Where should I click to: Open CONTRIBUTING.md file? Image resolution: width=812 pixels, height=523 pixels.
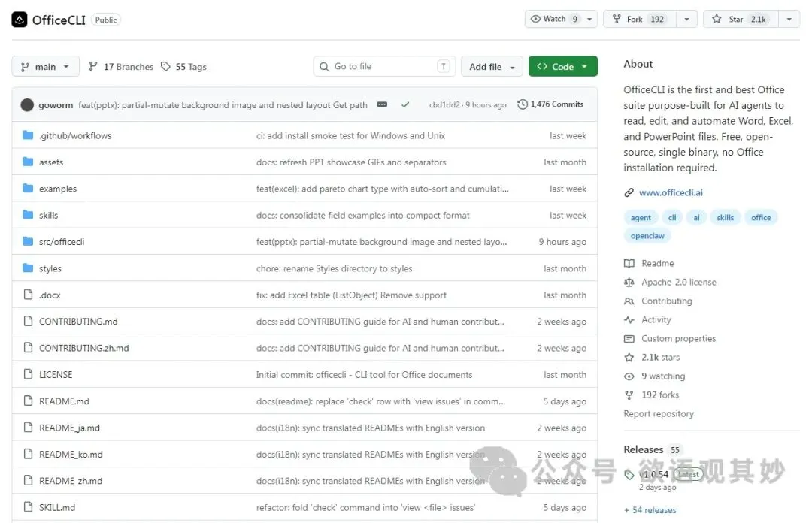78,322
